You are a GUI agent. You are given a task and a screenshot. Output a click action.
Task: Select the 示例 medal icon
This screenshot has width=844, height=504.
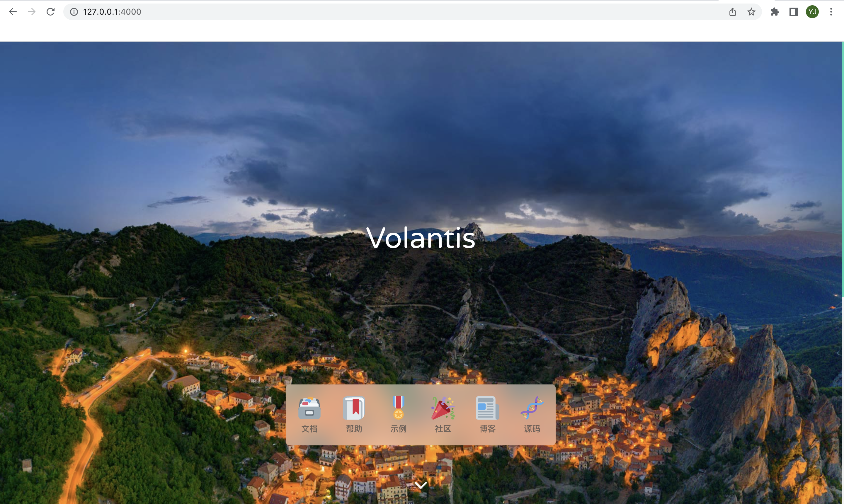pos(398,408)
